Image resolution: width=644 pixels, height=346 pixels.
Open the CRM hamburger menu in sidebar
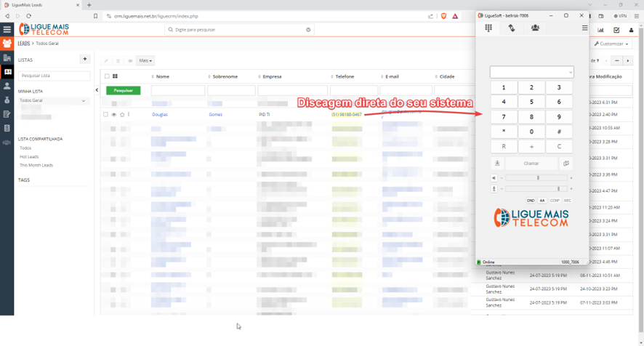point(7,29)
